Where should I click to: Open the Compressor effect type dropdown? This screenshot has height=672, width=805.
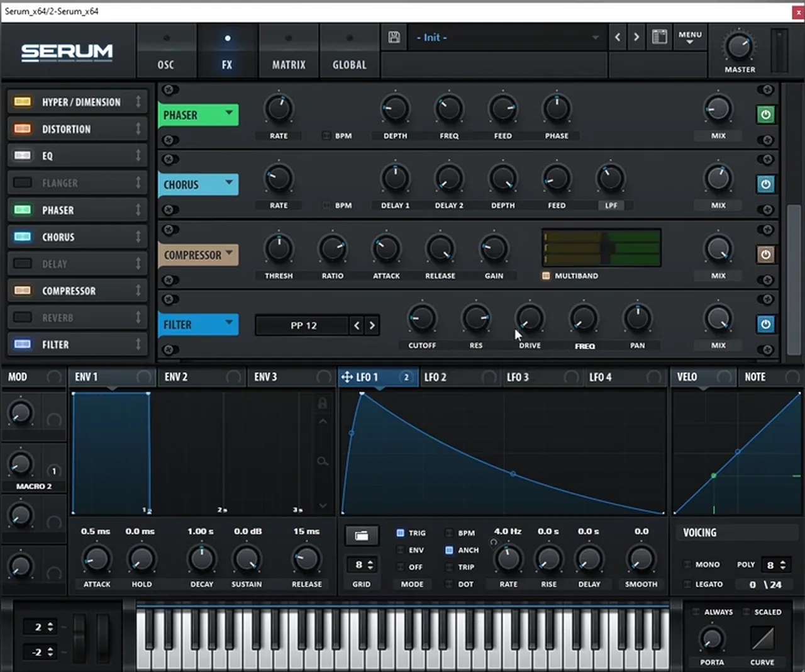coord(198,255)
